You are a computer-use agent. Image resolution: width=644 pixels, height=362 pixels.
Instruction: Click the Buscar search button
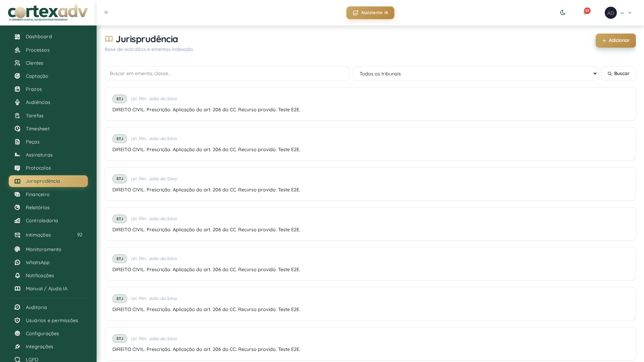(x=619, y=74)
